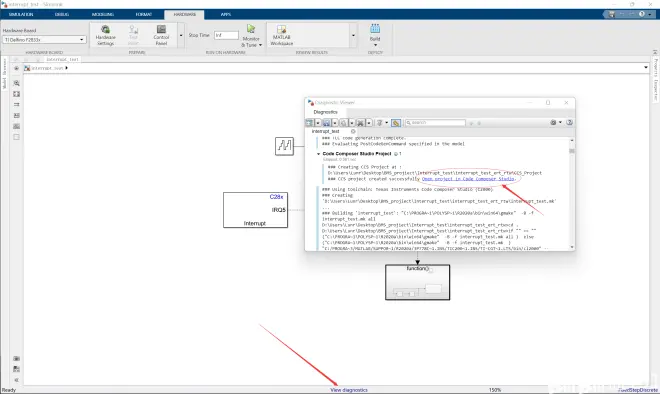The image size is (660, 394).
Task: Click the Ready status text
Action: [x=9, y=390]
